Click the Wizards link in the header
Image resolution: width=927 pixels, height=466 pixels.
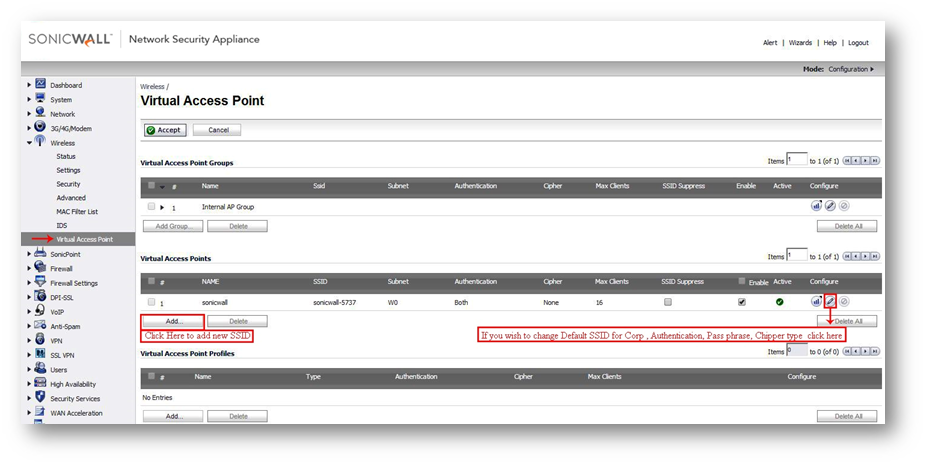800,43
